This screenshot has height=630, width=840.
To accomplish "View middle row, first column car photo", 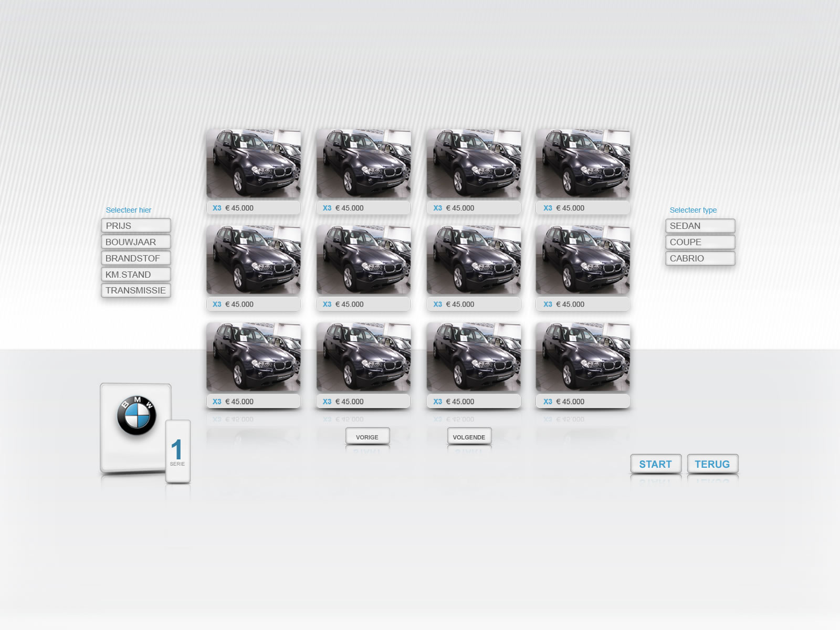I will coord(254,260).
